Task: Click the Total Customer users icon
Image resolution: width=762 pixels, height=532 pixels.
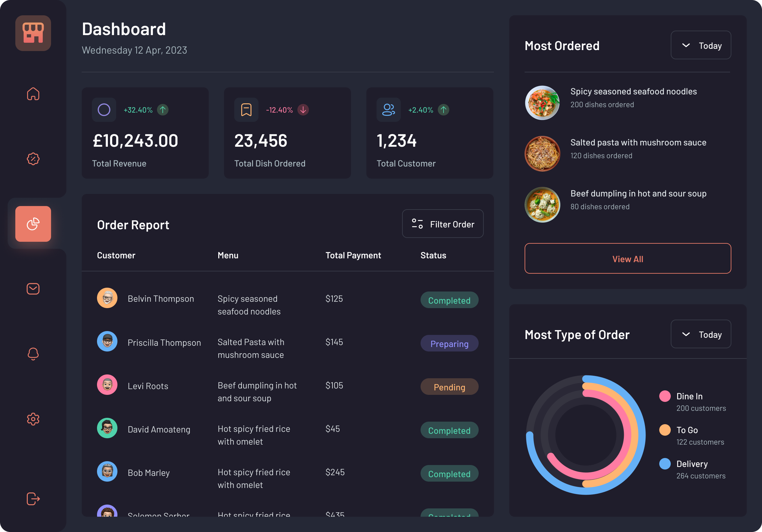Action: tap(388, 110)
